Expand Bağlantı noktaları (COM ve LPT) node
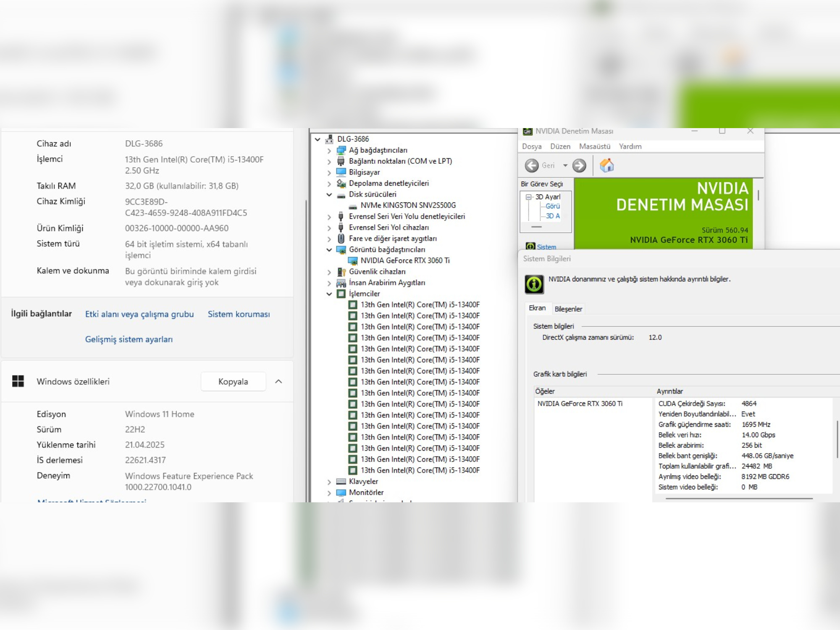Viewport: 840px width, 630px height. (329, 161)
